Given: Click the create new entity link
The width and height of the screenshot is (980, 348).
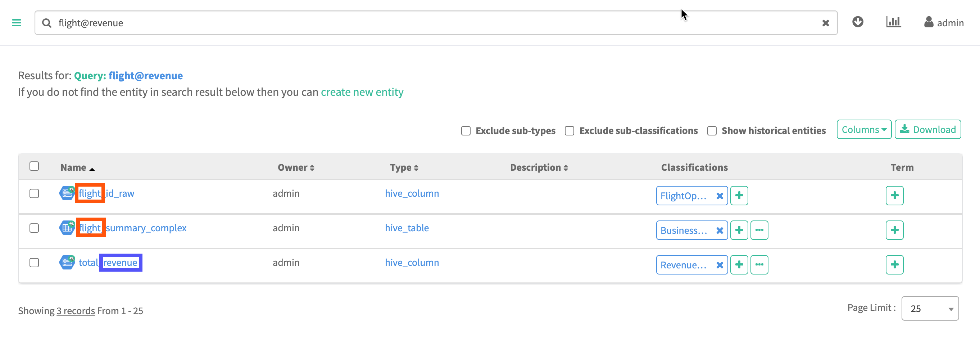Looking at the screenshot, I should 362,92.
